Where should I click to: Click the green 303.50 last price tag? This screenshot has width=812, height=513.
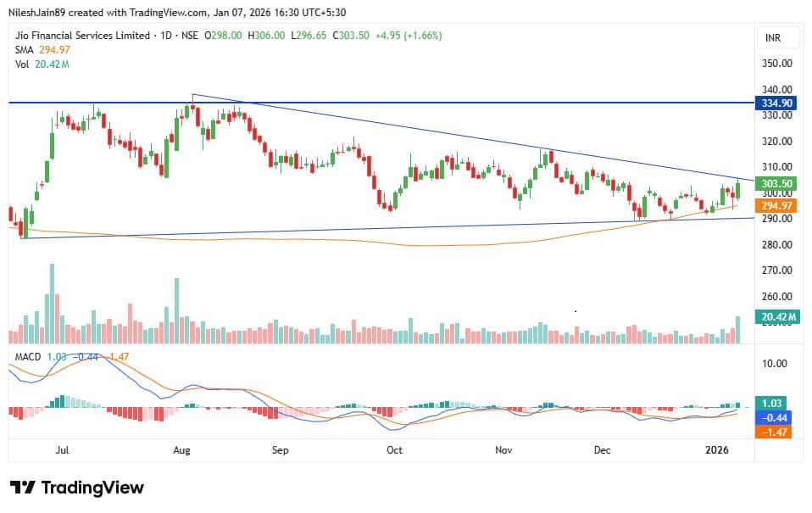[776, 183]
